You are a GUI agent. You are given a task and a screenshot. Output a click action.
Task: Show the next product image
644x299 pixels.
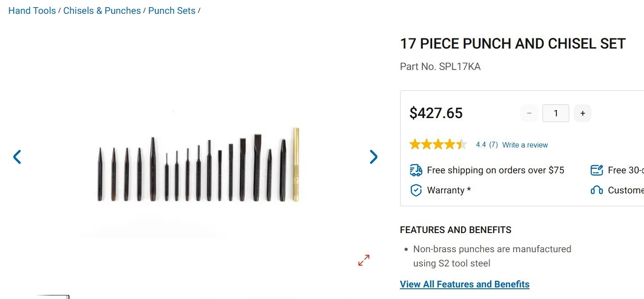374,157
